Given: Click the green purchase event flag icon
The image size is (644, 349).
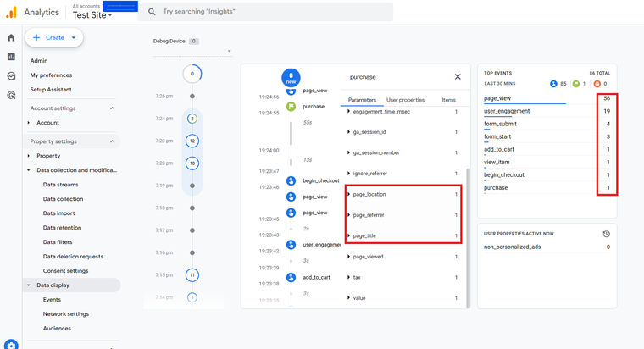Looking at the screenshot, I should pyautogui.click(x=291, y=107).
